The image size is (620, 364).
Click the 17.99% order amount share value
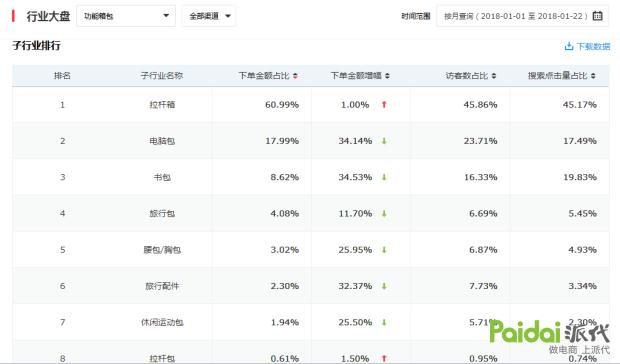pyautogui.click(x=282, y=141)
